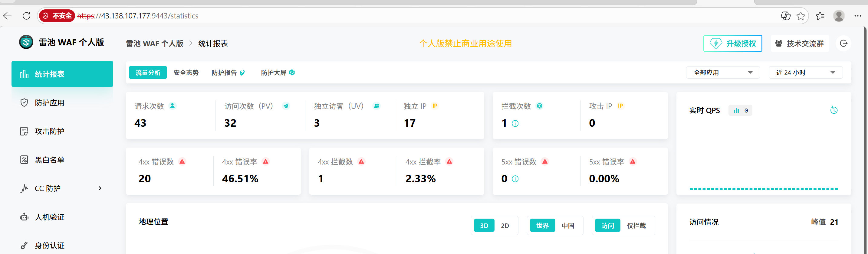Open the 全部应用 application dropdown
This screenshot has width=868, height=254.
(x=723, y=73)
